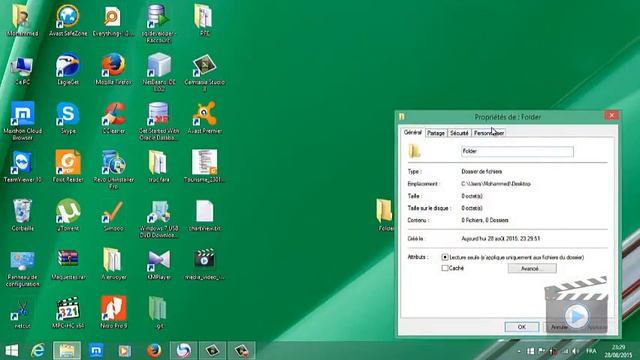Viewport: 640px width, 360px height.
Task: Open the Personnaliser tab
Action: point(489,133)
